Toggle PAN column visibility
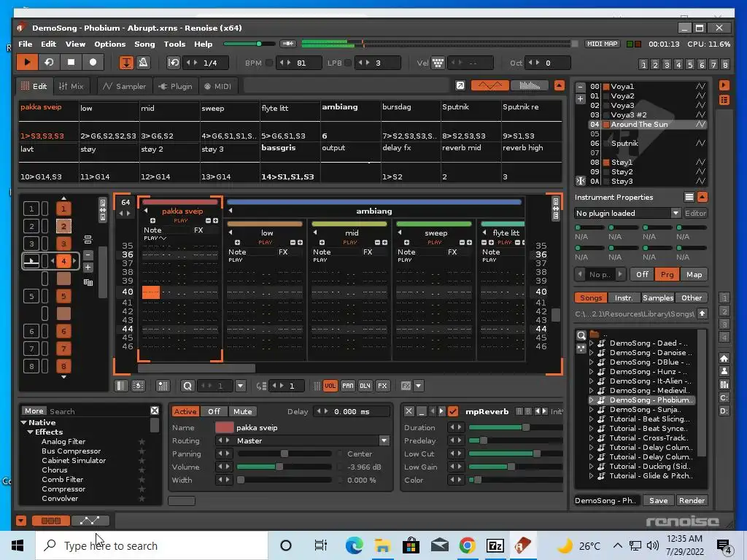Viewport: 747px width, 560px height. click(348, 386)
